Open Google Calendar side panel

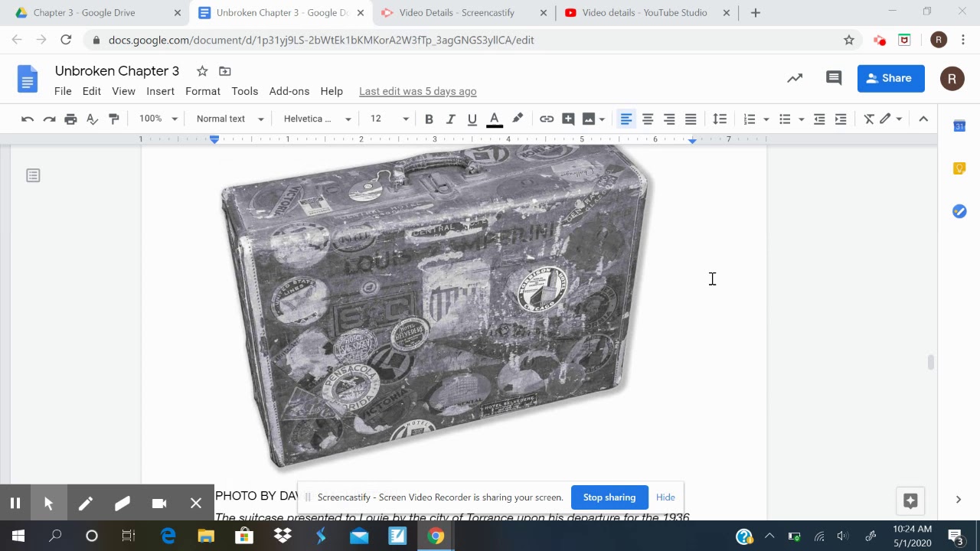pyautogui.click(x=959, y=126)
